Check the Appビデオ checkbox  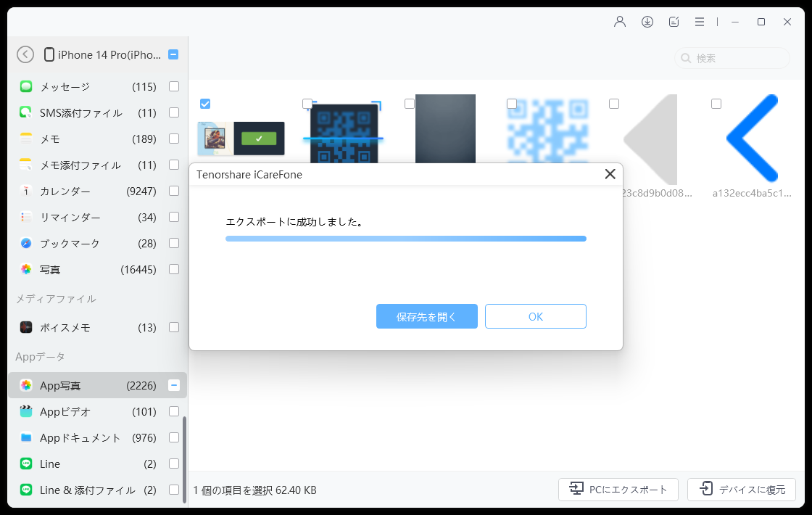pyautogui.click(x=174, y=411)
